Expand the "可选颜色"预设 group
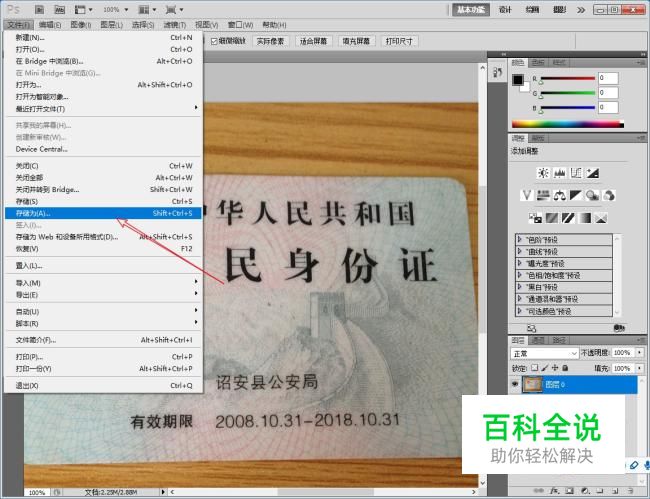 (519, 310)
